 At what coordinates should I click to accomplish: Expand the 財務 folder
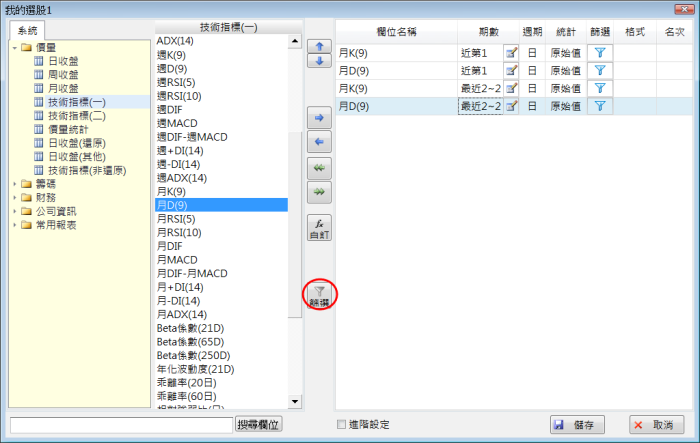(x=15, y=197)
